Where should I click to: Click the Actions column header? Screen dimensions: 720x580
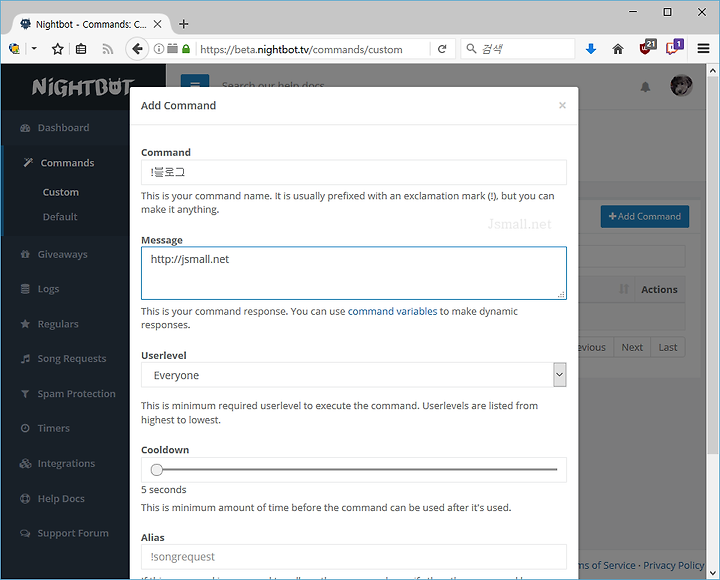click(x=659, y=289)
